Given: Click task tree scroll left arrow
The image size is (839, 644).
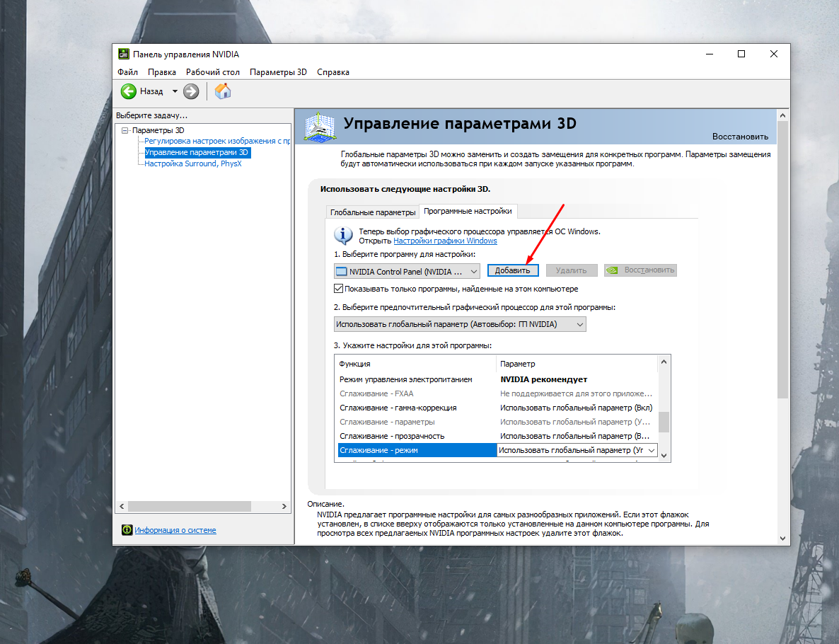Looking at the screenshot, I should click(x=122, y=507).
